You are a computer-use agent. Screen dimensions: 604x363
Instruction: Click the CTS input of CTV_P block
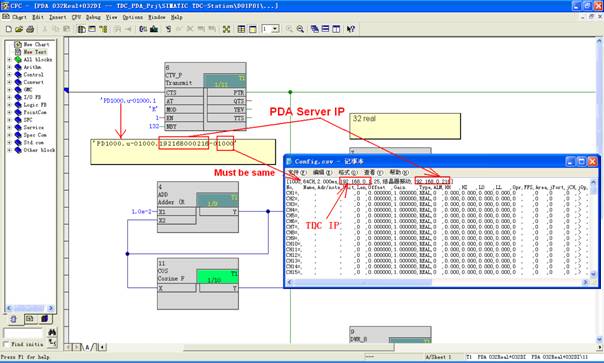[x=184, y=92]
